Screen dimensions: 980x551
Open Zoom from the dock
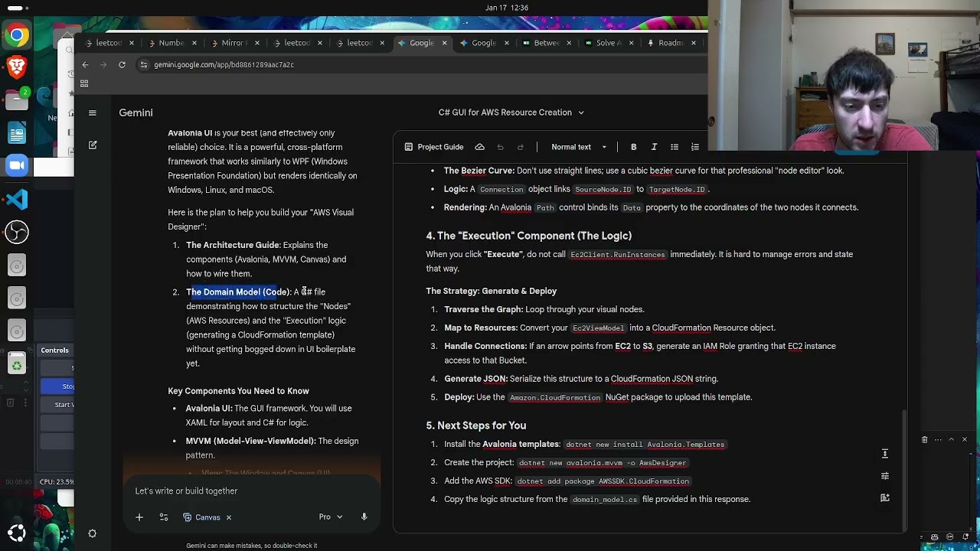[x=17, y=166]
